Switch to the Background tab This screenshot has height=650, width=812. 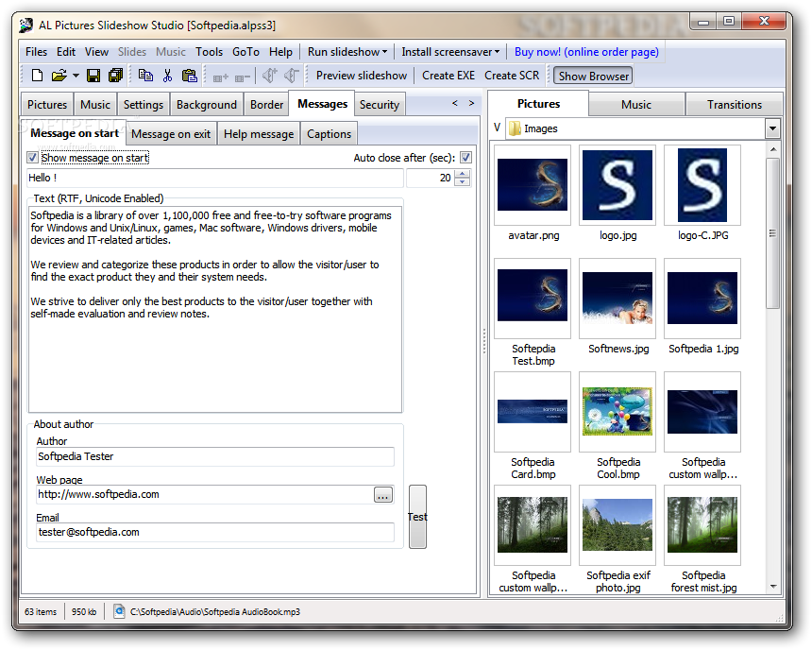207,105
